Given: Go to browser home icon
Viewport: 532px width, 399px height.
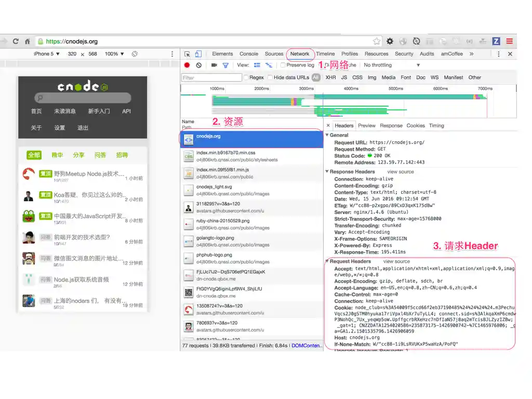Looking at the screenshot, I should [x=28, y=42].
